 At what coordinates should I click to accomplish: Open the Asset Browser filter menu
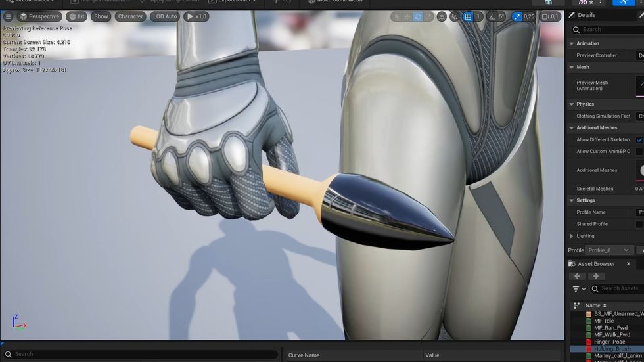coord(579,289)
